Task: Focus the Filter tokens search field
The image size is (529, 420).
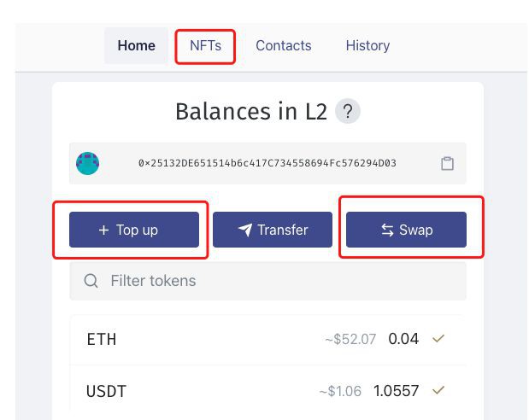Action: 273,281
